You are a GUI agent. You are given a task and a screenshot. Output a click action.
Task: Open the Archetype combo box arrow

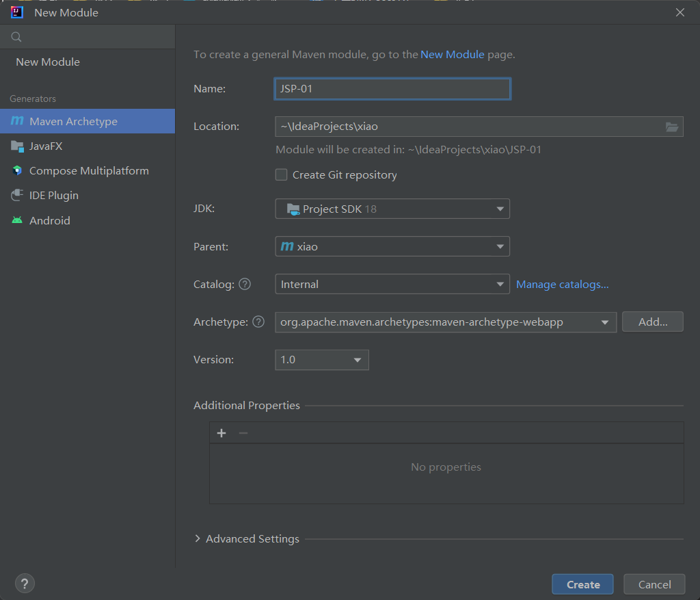[605, 322]
